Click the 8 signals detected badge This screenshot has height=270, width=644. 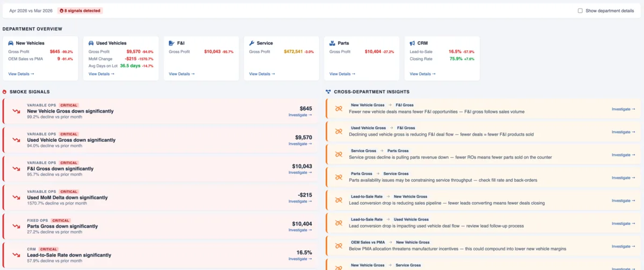coord(79,11)
